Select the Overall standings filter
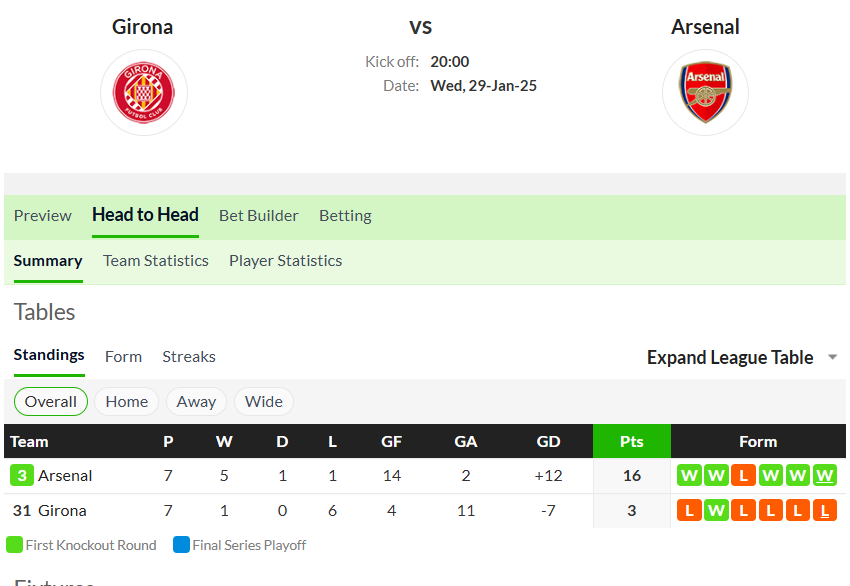This screenshot has height=586, width=850. click(51, 402)
